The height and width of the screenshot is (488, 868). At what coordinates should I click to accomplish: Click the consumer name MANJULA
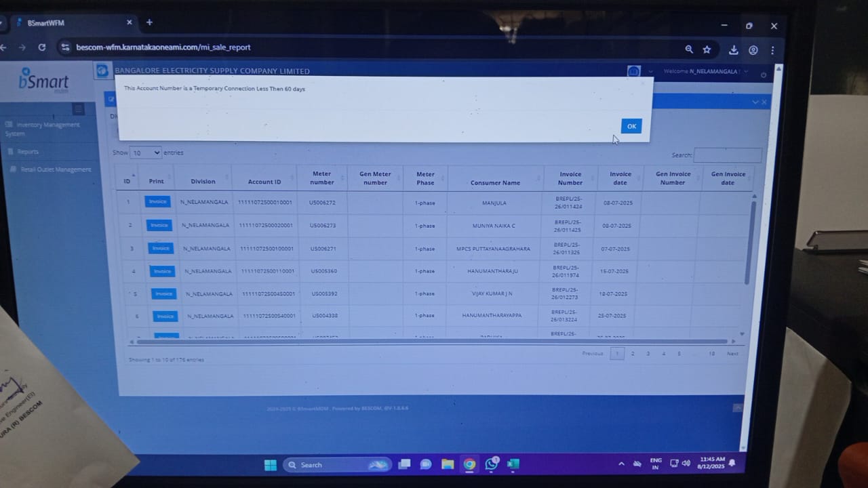coord(494,203)
